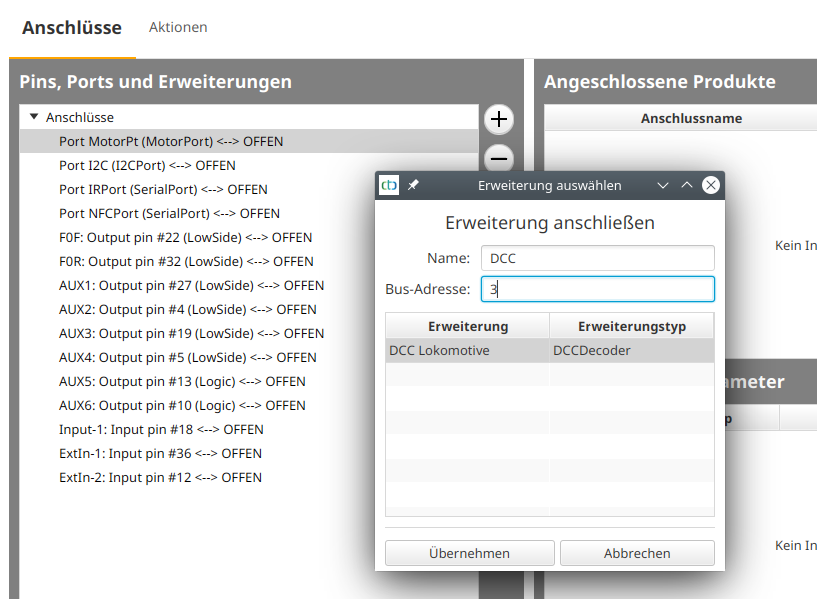Sort by Erweiterung column header
The image size is (817, 599).
tap(468, 326)
